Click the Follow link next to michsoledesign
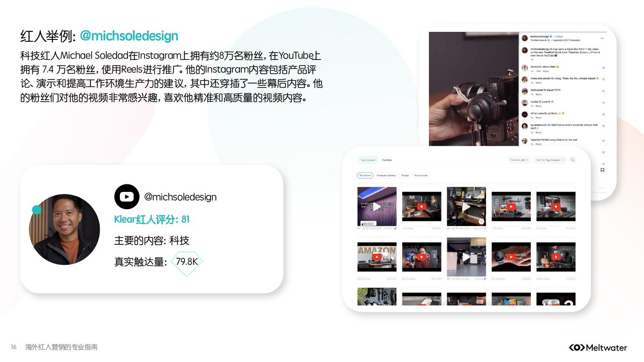This screenshot has height=362, width=644. (x=559, y=36)
